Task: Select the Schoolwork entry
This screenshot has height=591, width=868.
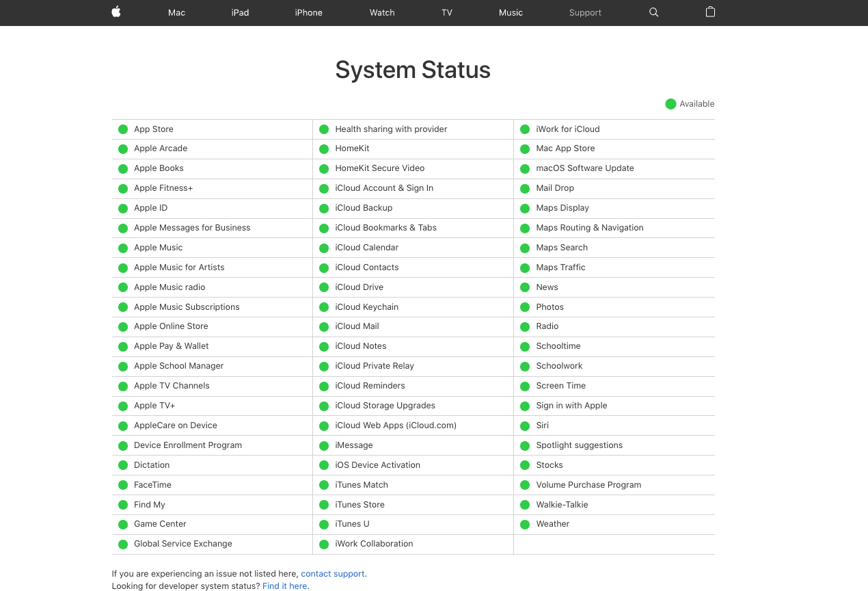Action: (x=559, y=366)
